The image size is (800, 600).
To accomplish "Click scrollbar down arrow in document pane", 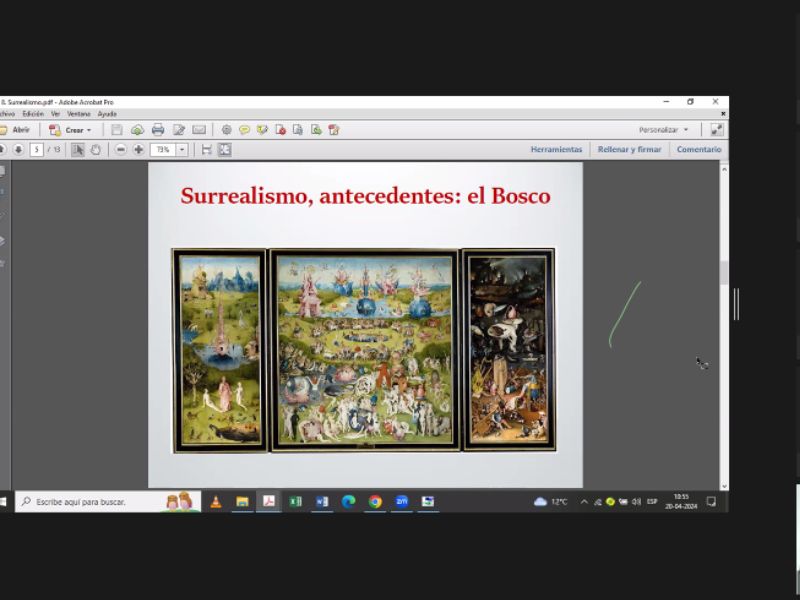I will 724,485.
